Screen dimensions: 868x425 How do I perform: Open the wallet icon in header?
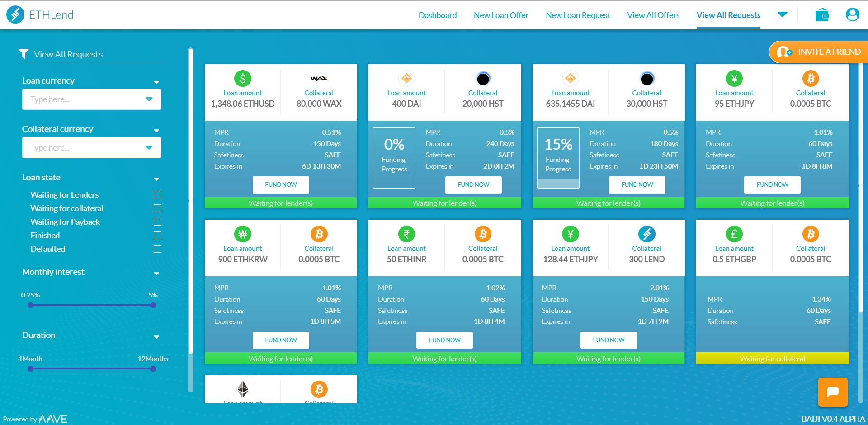tap(822, 15)
